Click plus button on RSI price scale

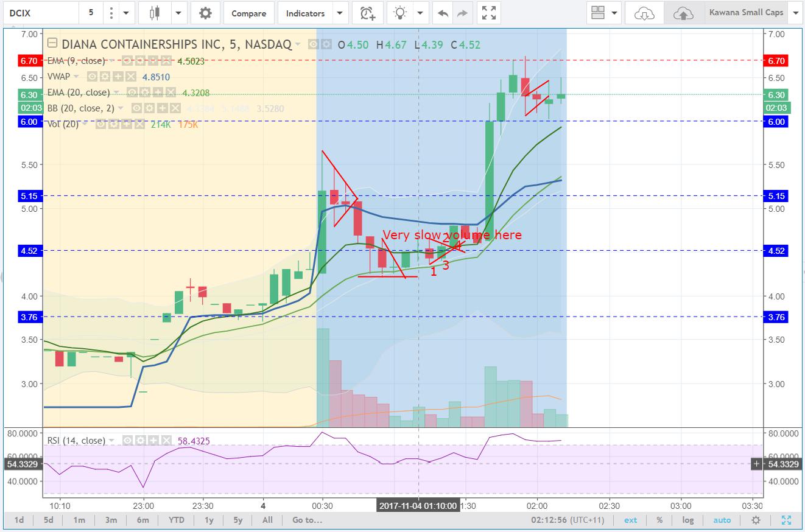(x=757, y=464)
